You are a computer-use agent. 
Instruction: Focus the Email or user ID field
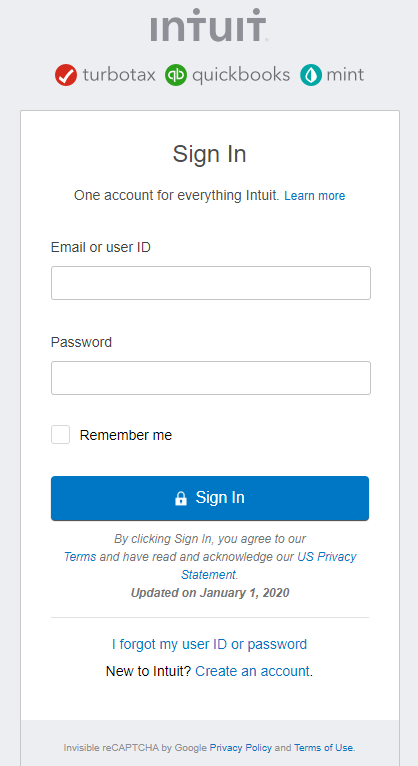point(211,283)
